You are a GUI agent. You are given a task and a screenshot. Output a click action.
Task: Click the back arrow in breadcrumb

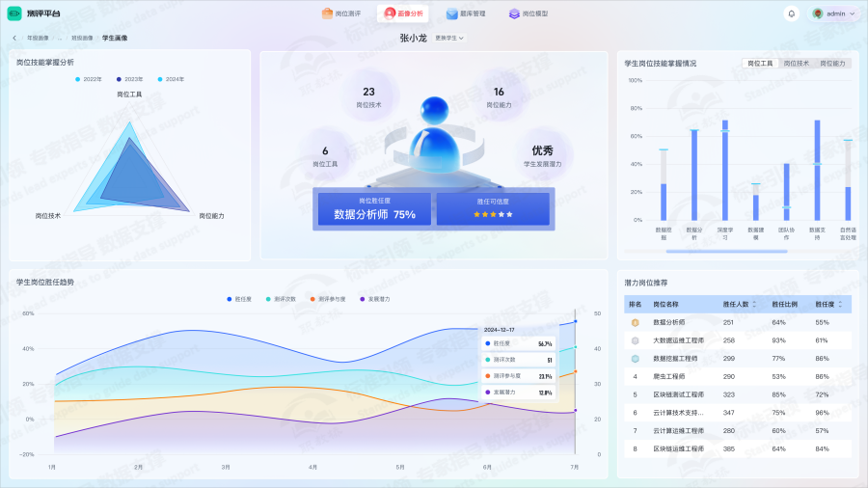point(14,38)
